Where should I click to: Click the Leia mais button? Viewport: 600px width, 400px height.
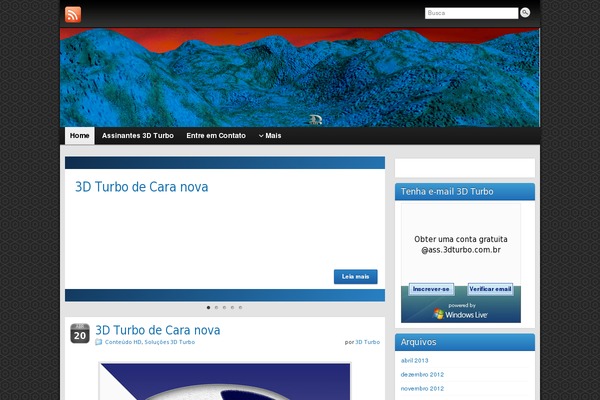coord(355,277)
